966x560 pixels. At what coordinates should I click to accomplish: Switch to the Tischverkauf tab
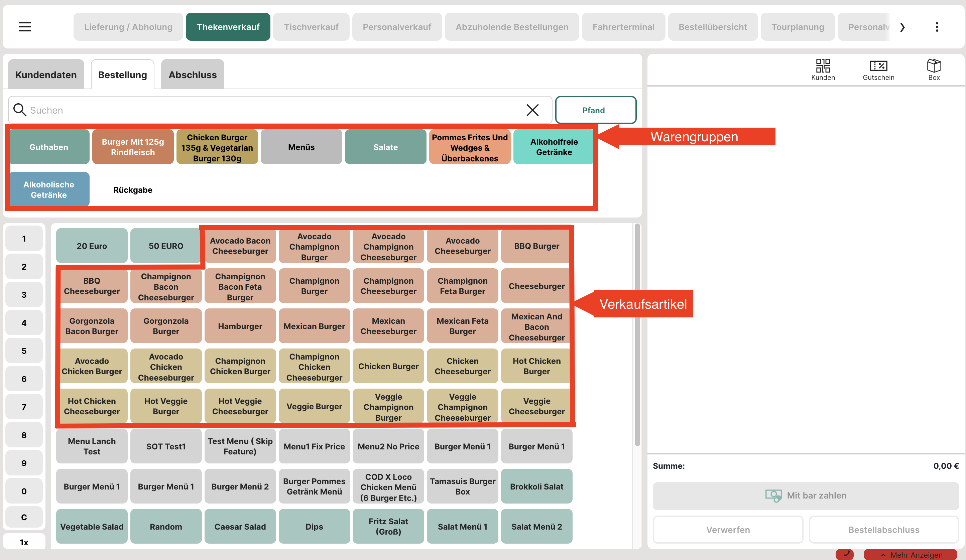coord(311,27)
